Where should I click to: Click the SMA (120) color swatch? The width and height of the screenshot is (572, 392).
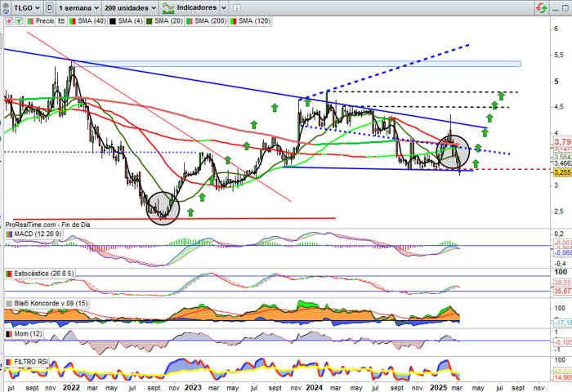coord(233,21)
